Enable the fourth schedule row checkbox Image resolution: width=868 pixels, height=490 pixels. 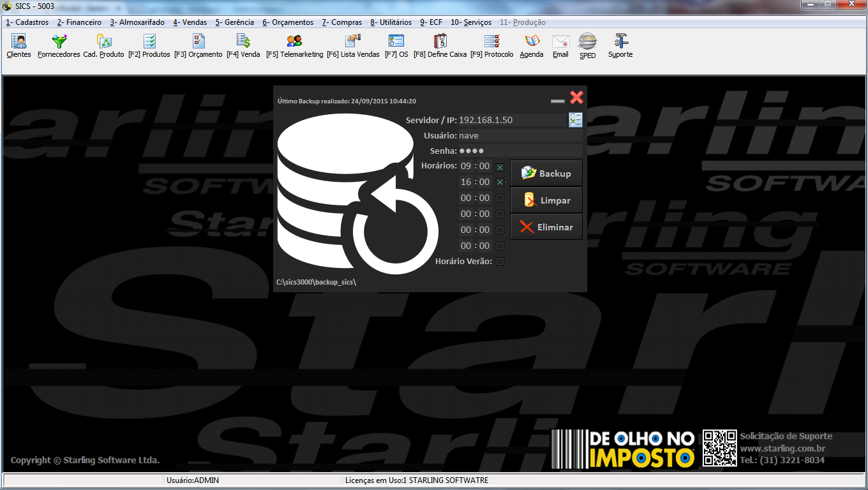coord(500,214)
